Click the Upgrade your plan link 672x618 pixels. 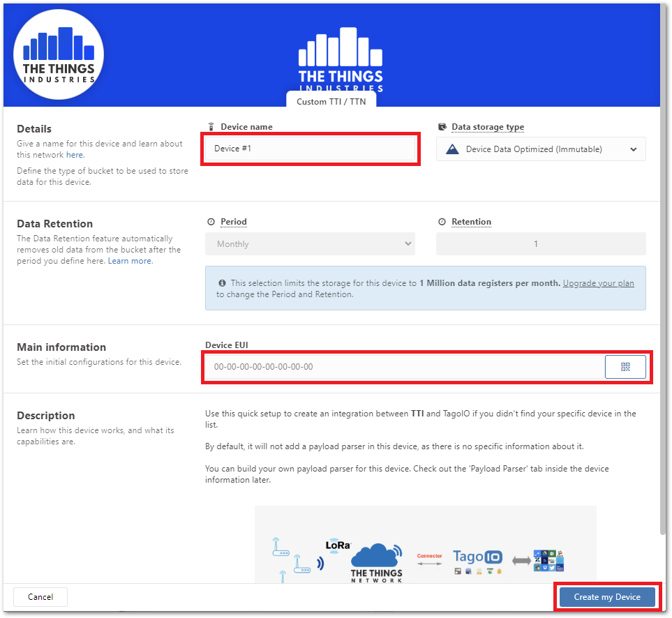[x=598, y=283]
